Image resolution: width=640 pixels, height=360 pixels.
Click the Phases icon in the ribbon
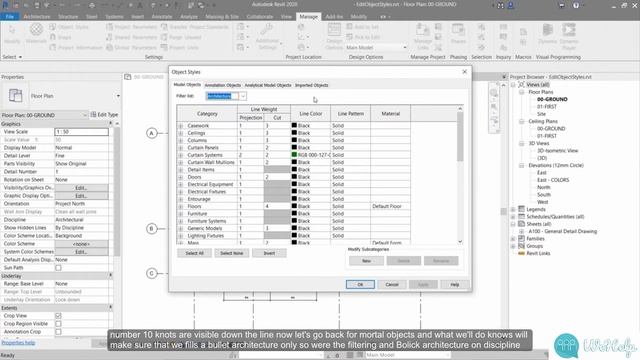(x=458, y=30)
